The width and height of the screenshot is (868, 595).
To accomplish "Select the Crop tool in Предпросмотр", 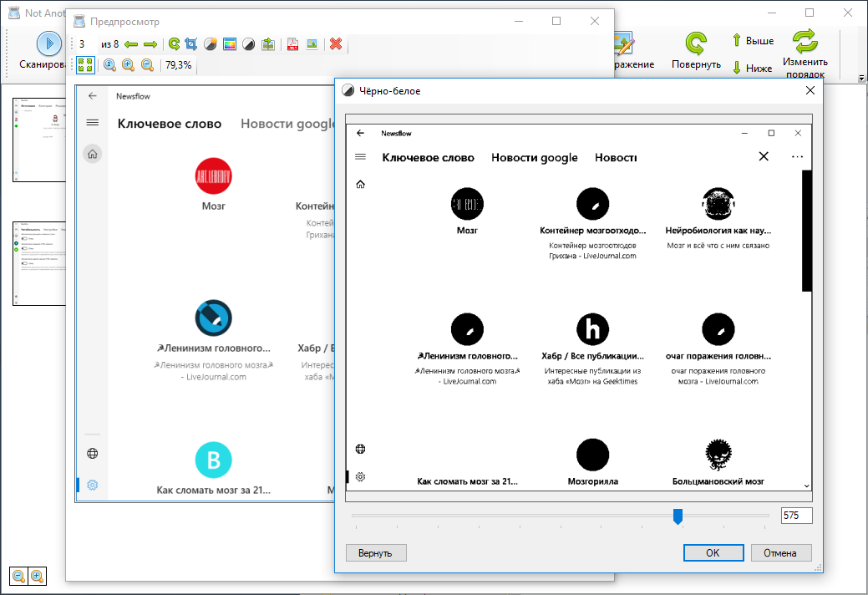I will pyautogui.click(x=191, y=44).
